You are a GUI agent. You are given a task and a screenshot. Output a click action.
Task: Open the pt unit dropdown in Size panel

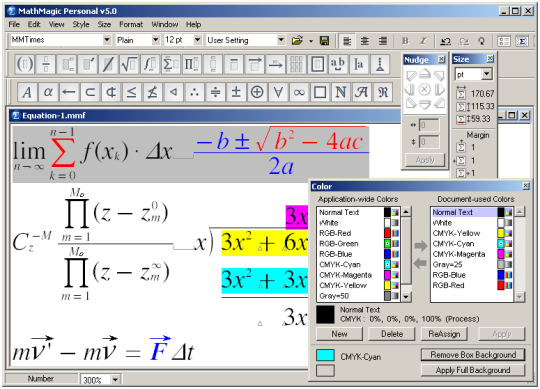coord(486,74)
